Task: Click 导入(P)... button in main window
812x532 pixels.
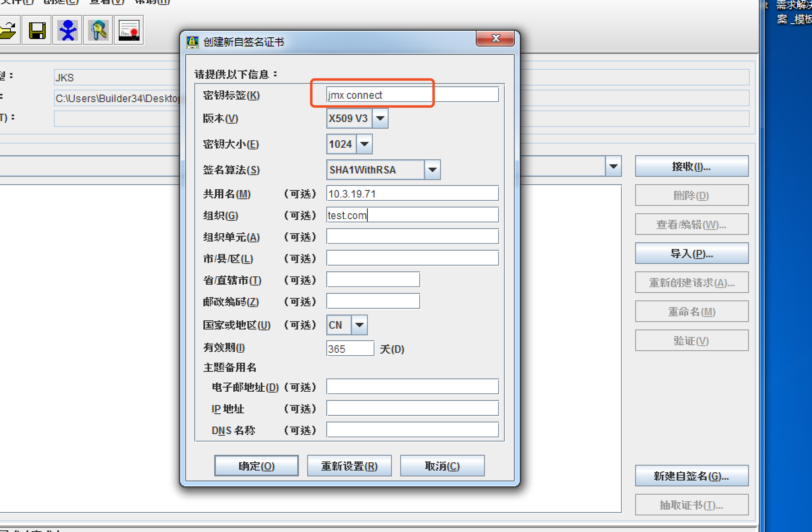Action: tap(692, 253)
